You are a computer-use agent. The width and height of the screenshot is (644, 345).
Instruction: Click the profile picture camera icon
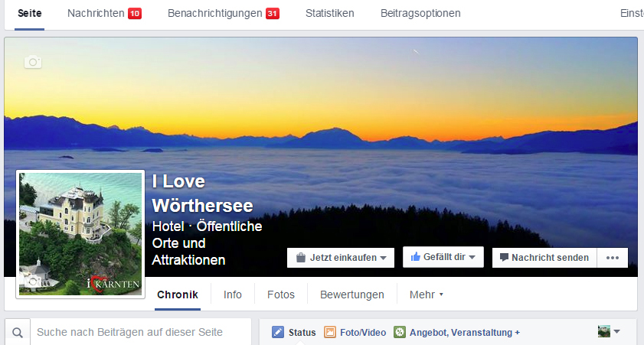point(32,282)
